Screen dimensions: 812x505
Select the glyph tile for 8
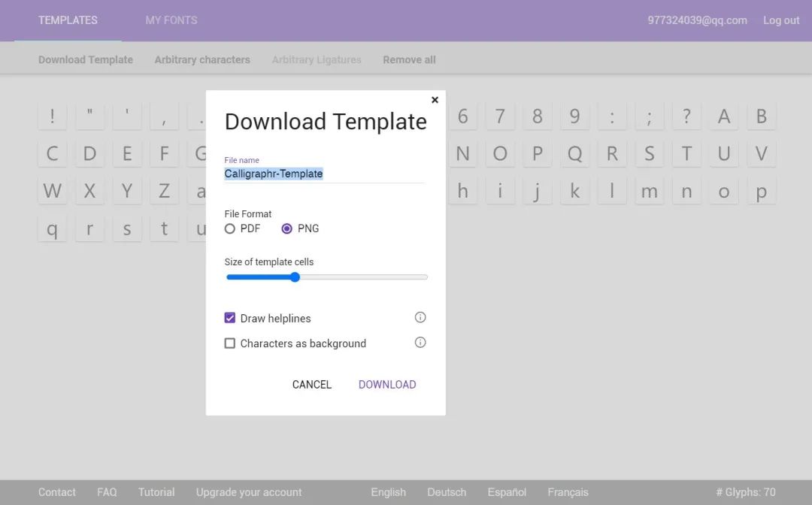coord(538,116)
